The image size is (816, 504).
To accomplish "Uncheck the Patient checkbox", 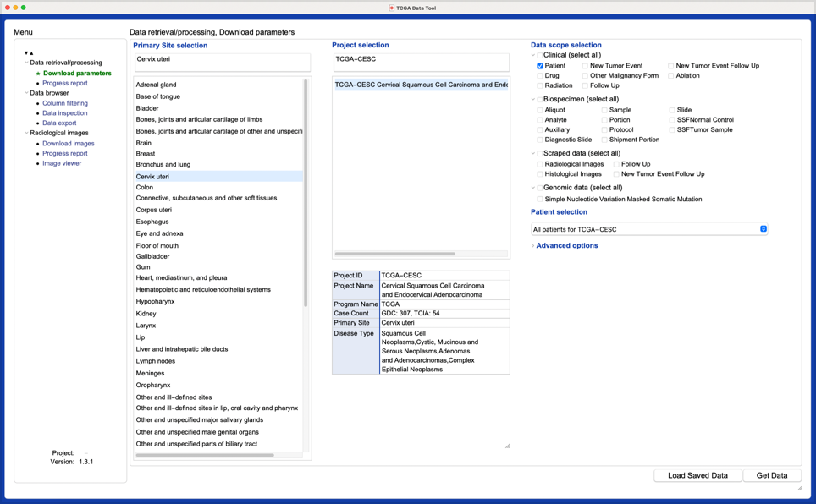I will click(x=539, y=66).
